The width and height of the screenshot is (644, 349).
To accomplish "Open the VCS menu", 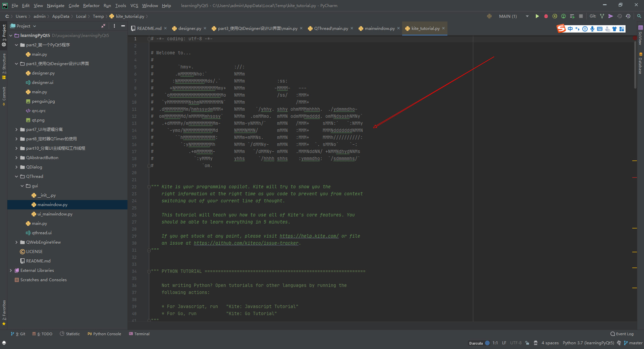I will (134, 5).
